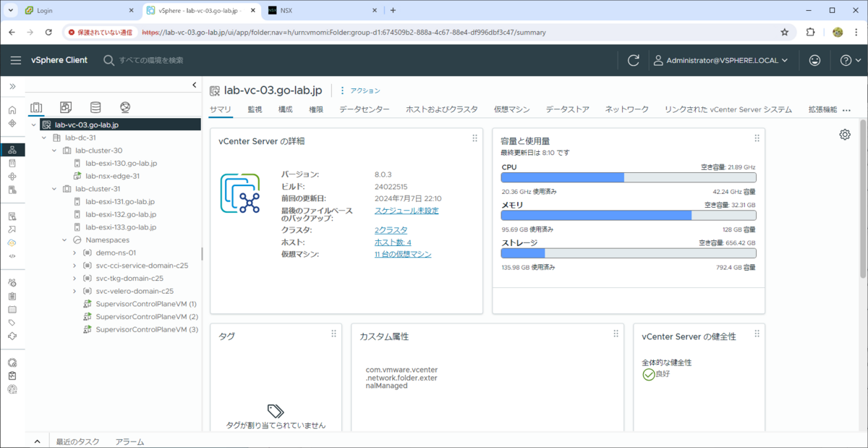Viewport: 868px width, 448px height.
Task: Switch to Networking inventory view
Action: (x=125, y=107)
